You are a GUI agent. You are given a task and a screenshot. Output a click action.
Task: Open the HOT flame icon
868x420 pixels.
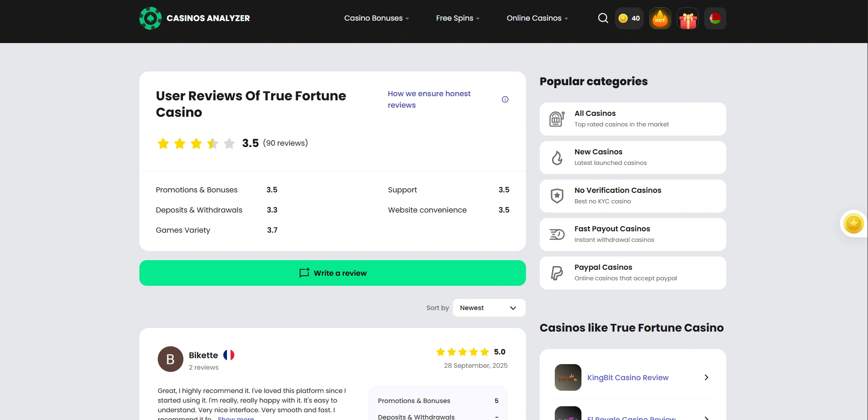tap(660, 18)
